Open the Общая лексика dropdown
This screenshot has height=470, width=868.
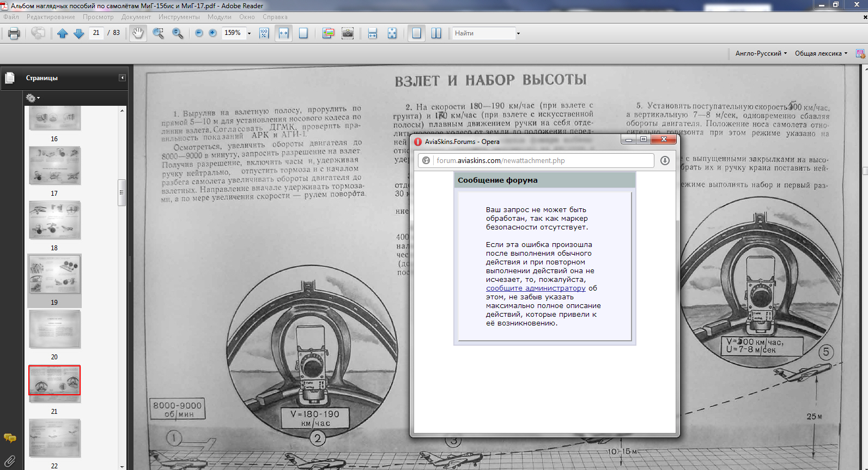pos(821,53)
